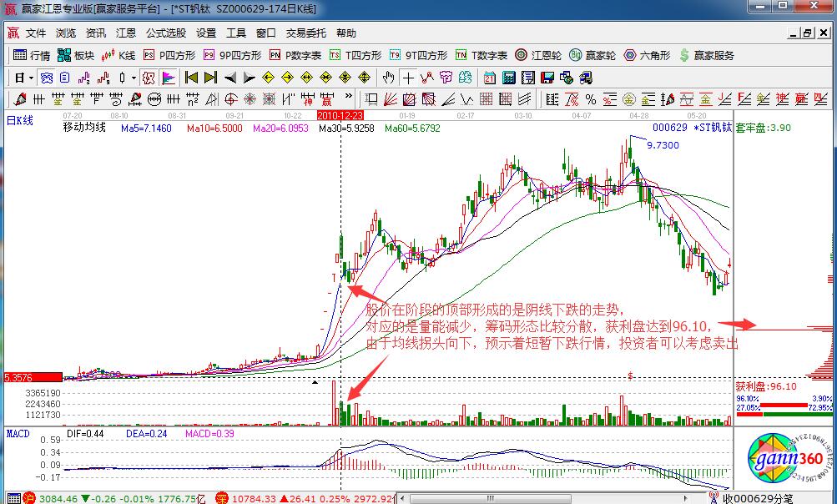Open the 江恩 menu

pyautogui.click(x=125, y=33)
